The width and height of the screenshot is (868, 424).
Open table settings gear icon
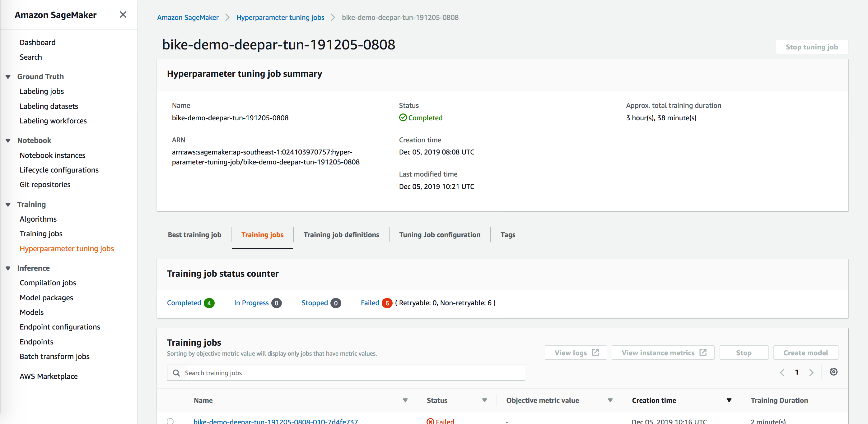[833, 372]
